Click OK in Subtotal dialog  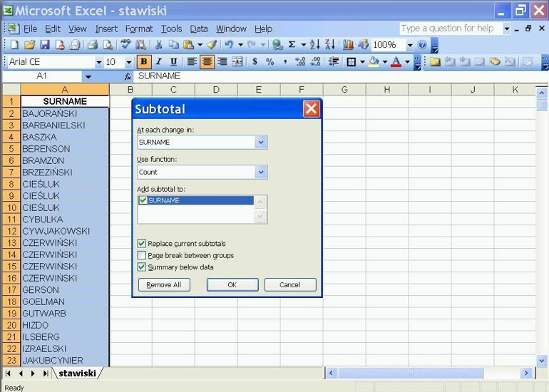pos(232,284)
